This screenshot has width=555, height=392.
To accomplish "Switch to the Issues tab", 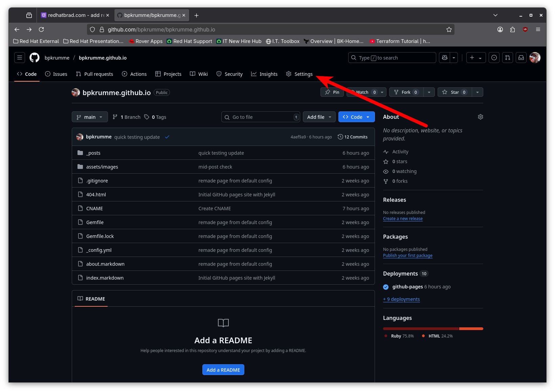I will 56,74.
